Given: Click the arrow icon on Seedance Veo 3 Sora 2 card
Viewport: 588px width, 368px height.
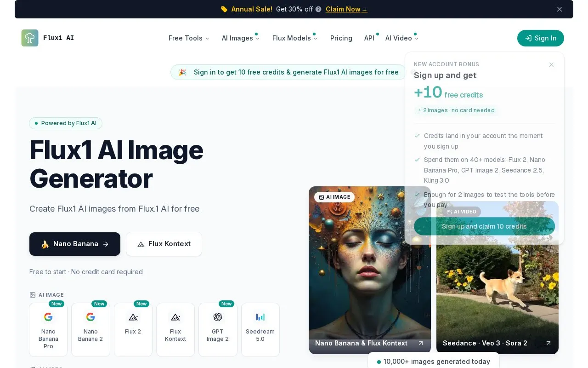Looking at the screenshot, I should [548, 343].
